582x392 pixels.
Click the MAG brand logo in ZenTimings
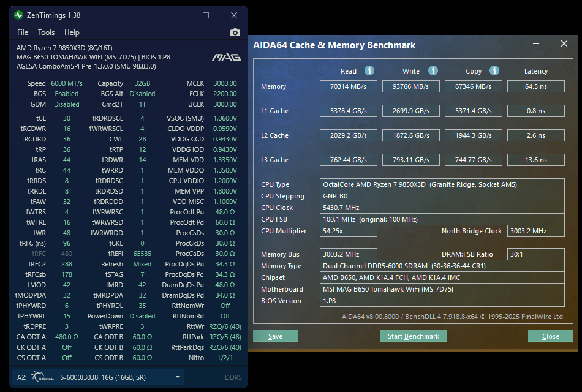(227, 57)
